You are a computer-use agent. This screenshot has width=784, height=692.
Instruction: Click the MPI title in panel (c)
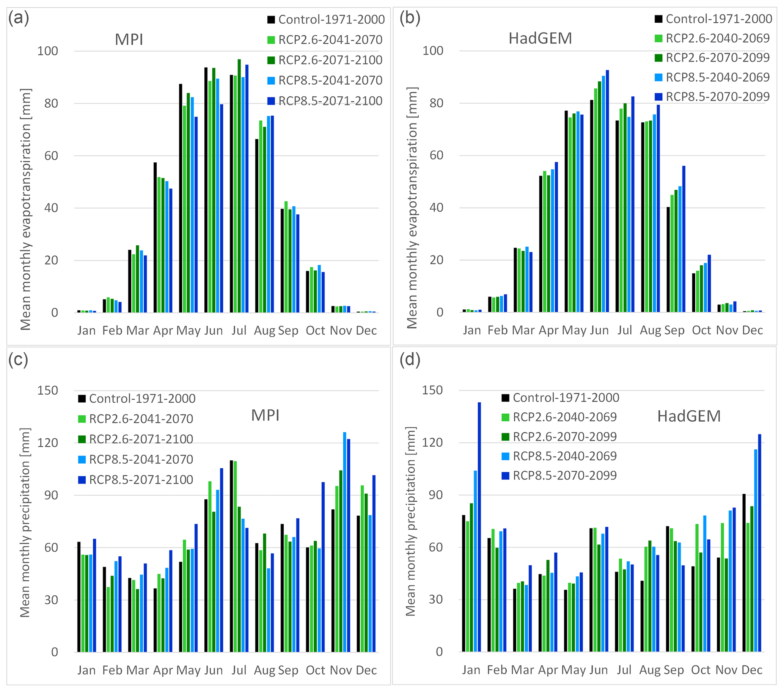coord(265,416)
